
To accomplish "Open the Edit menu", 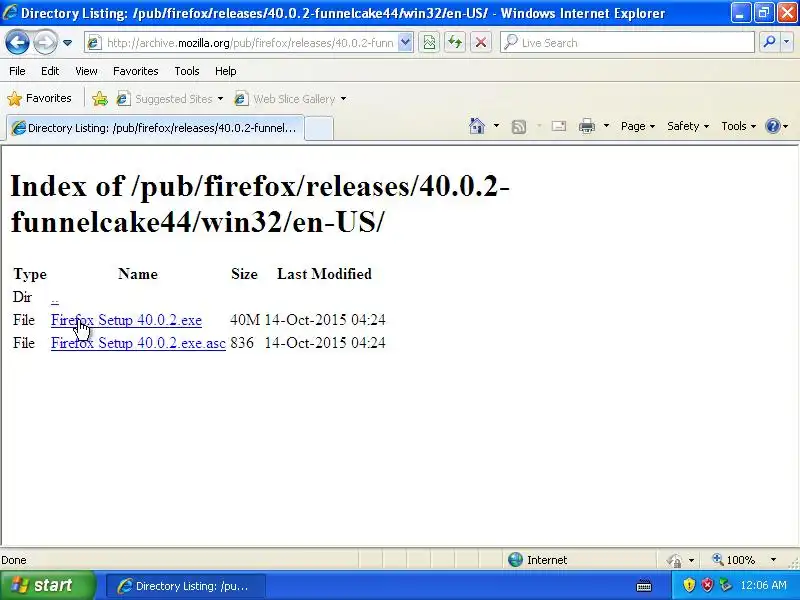I will (50, 71).
